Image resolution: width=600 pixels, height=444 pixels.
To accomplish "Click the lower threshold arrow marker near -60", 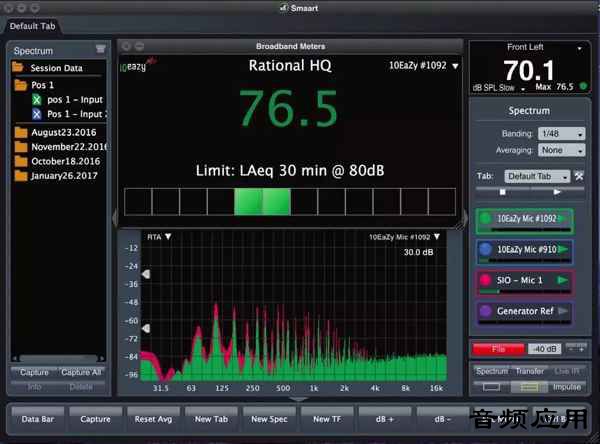I will (x=146, y=328).
